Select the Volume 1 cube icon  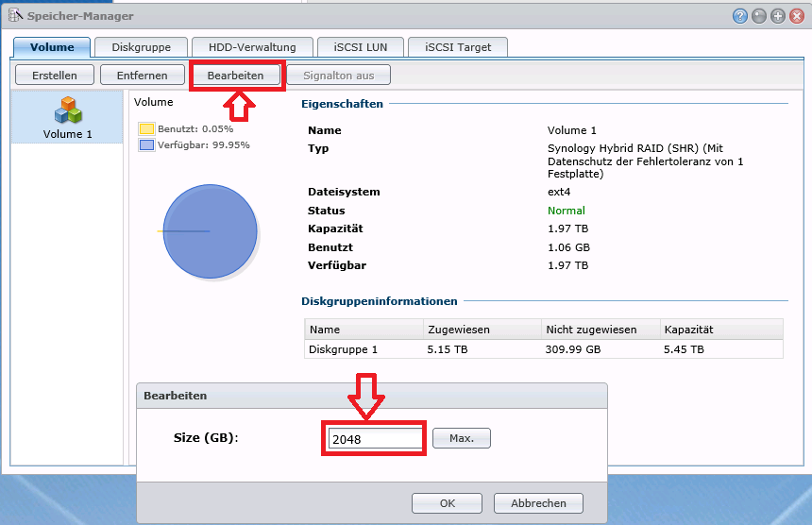(x=67, y=110)
